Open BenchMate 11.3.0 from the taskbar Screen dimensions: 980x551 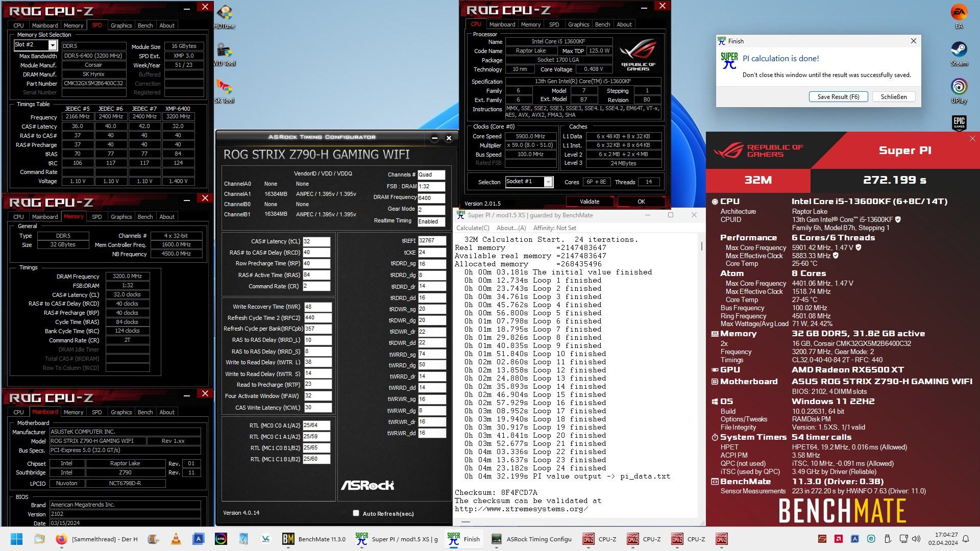313,539
